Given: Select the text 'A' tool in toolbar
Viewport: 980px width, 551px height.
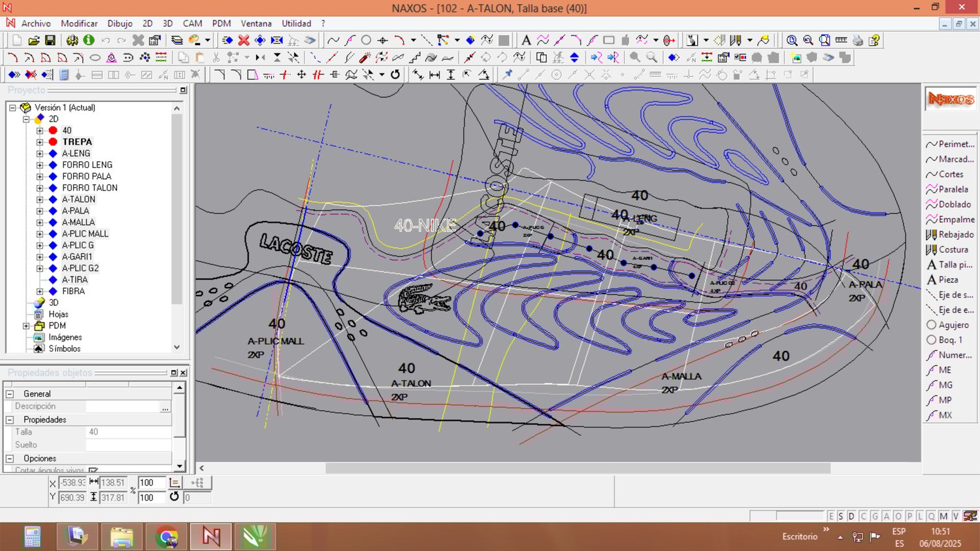Looking at the screenshot, I should click(x=526, y=41).
